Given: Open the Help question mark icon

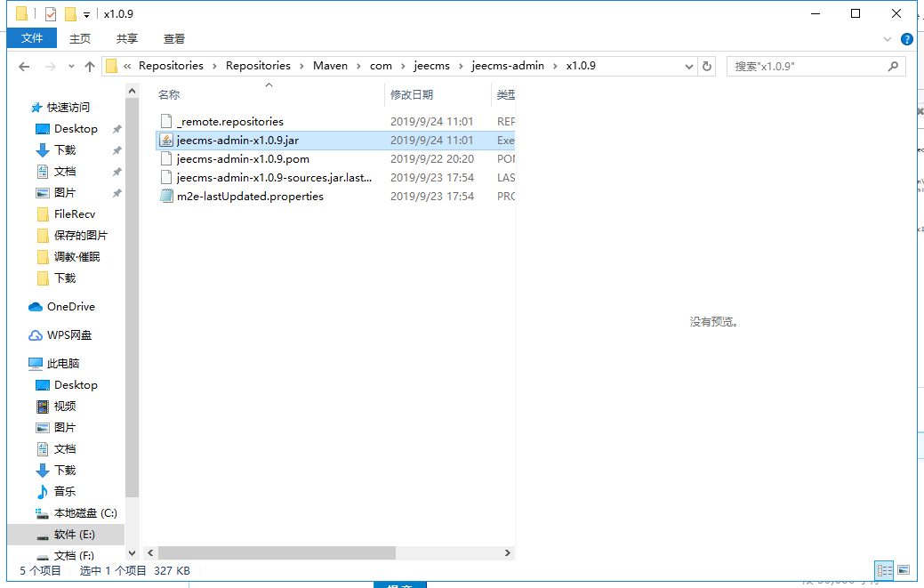Looking at the screenshot, I should point(907,39).
